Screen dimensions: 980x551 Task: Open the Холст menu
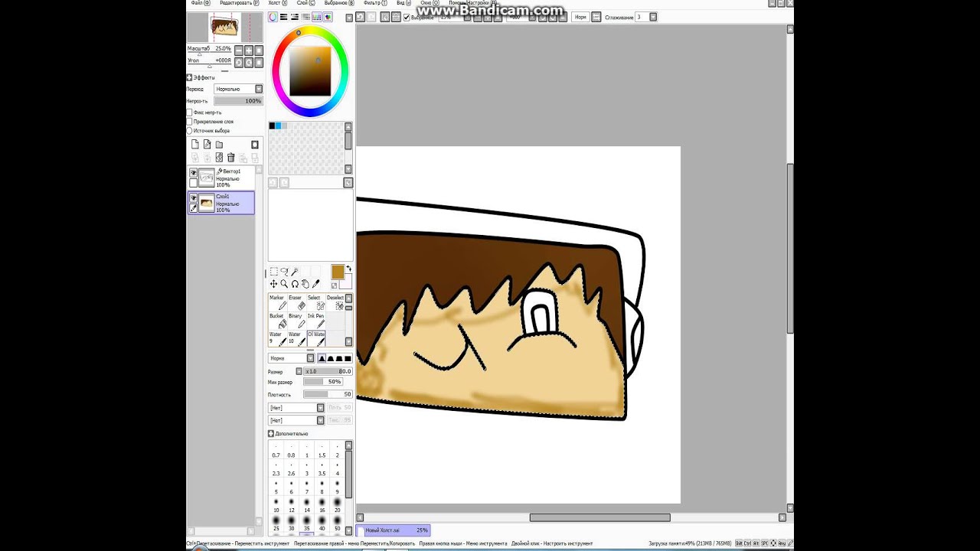279,3
